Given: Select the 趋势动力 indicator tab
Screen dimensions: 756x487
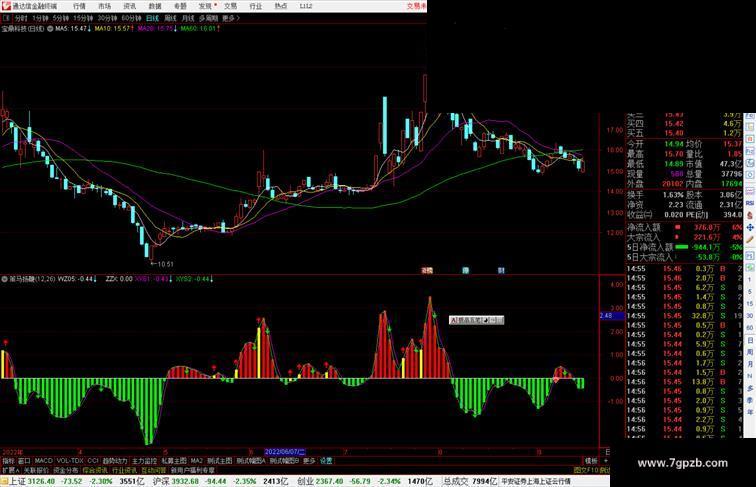Looking at the screenshot, I should click(x=115, y=461).
